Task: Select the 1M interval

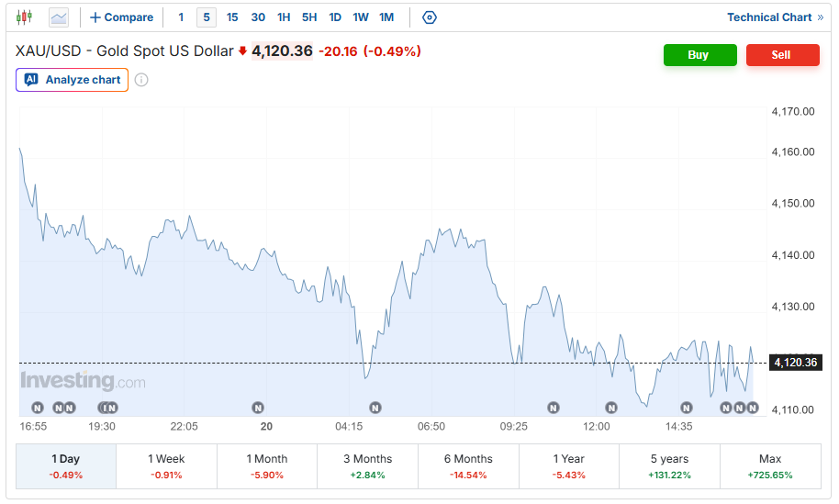Action: click(x=386, y=17)
